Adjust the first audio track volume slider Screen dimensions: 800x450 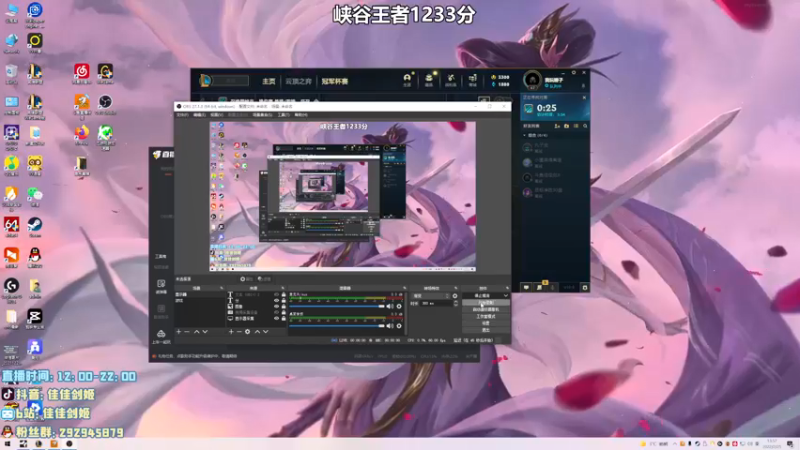click(x=337, y=306)
